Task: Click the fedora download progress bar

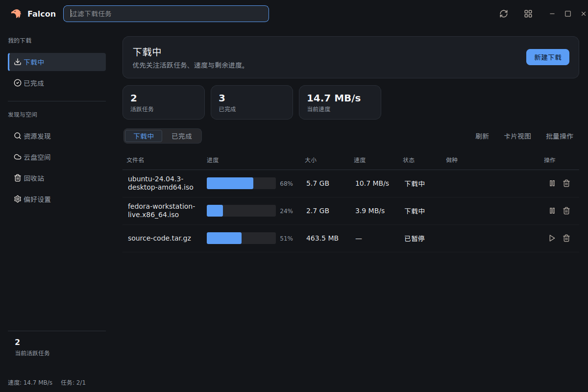Action: tap(241, 211)
